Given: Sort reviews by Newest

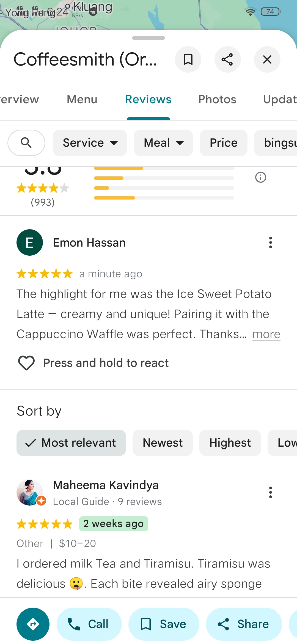Looking at the screenshot, I should [x=163, y=443].
